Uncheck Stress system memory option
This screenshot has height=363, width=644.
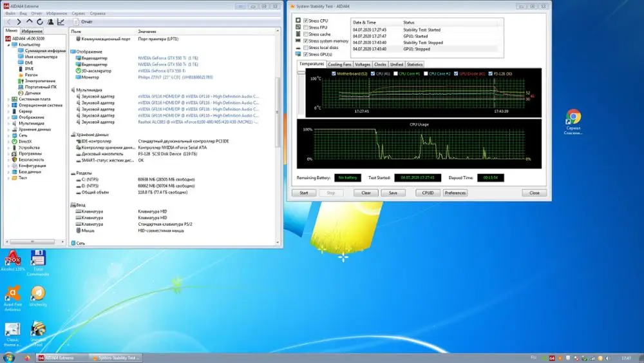click(305, 41)
